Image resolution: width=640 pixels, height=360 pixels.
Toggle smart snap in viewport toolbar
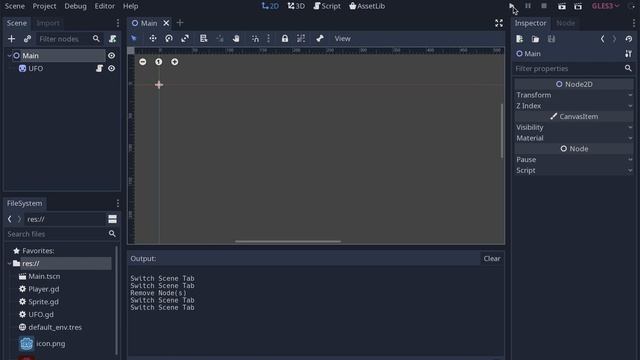[255, 39]
